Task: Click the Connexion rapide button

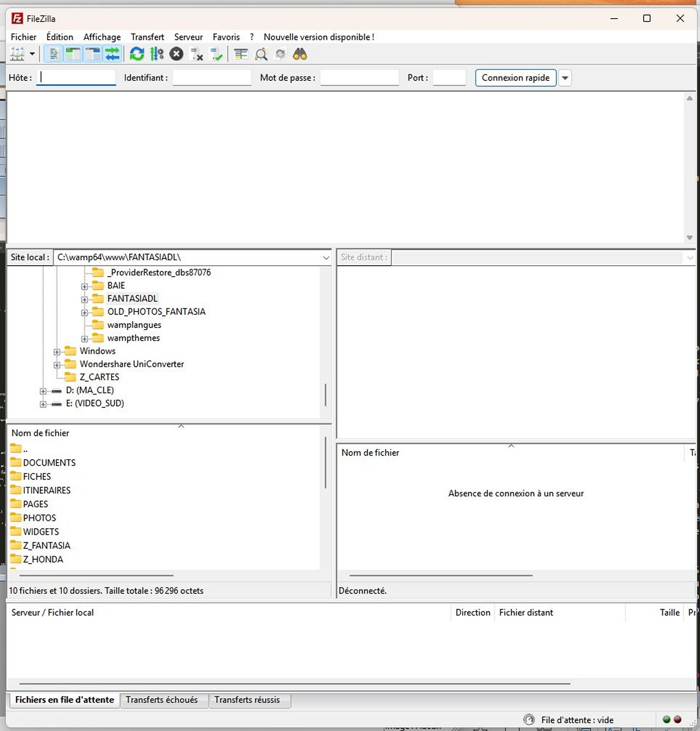Action: click(515, 78)
